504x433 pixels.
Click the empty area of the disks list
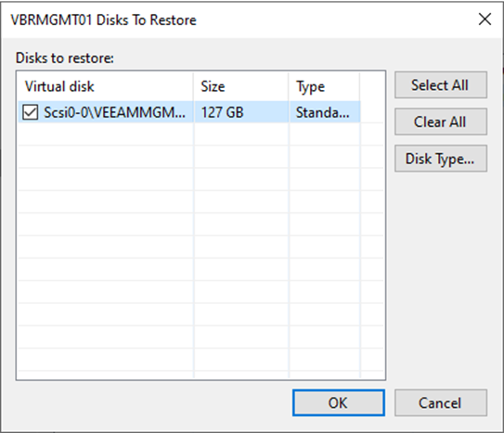(x=200, y=257)
